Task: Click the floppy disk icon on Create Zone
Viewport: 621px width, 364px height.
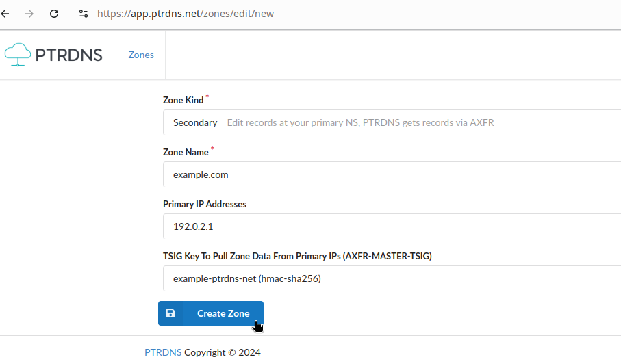Action: pyautogui.click(x=170, y=313)
